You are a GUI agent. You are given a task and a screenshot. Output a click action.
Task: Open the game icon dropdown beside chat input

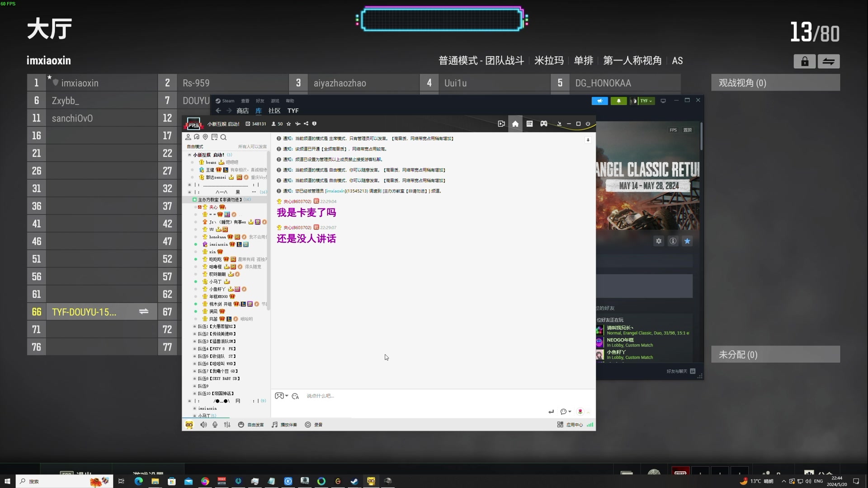tap(281, 396)
